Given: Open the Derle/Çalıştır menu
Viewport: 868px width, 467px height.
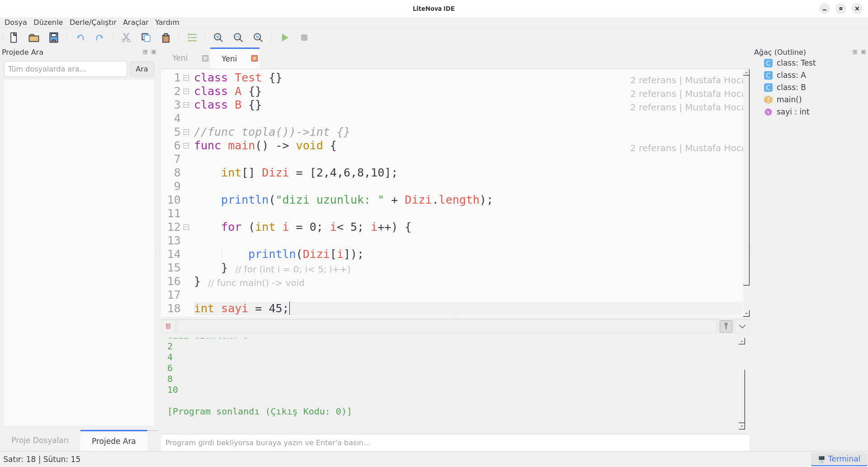Looking at the screenshot, I should pyautogui.click(x=93, y=22).
